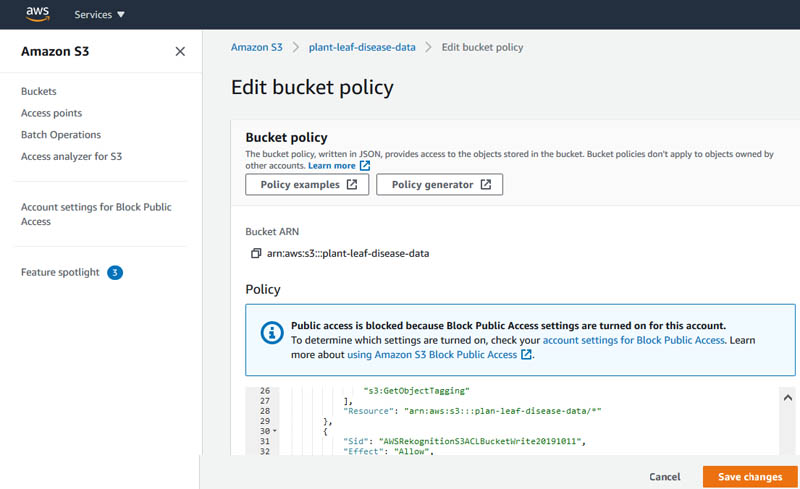
Task: Open Account settings for Block Public Access
Action: click(96, 214)
